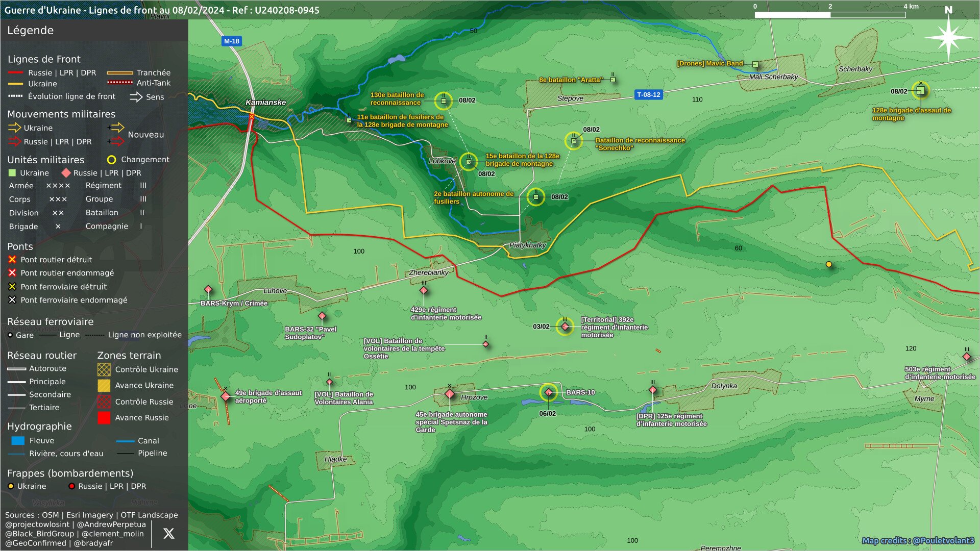Click the Dolynka village label
Viewport: 980px width, 551px height.
click(x=724, y=386)
